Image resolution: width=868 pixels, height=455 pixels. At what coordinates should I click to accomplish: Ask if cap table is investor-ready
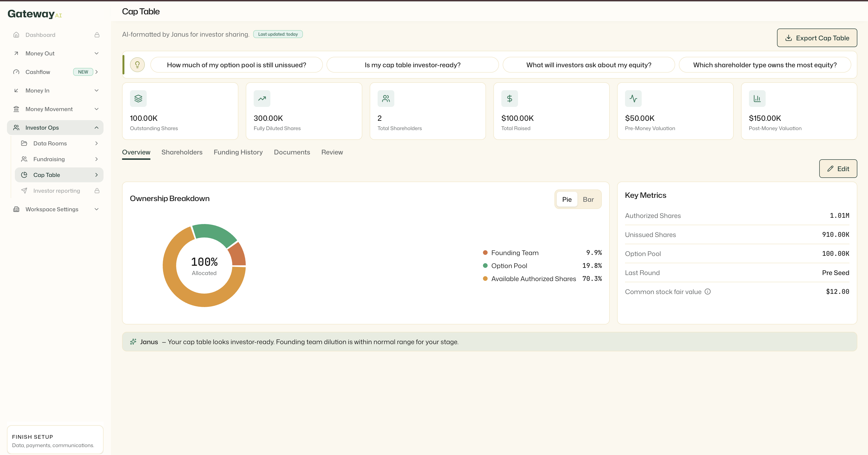412,65
